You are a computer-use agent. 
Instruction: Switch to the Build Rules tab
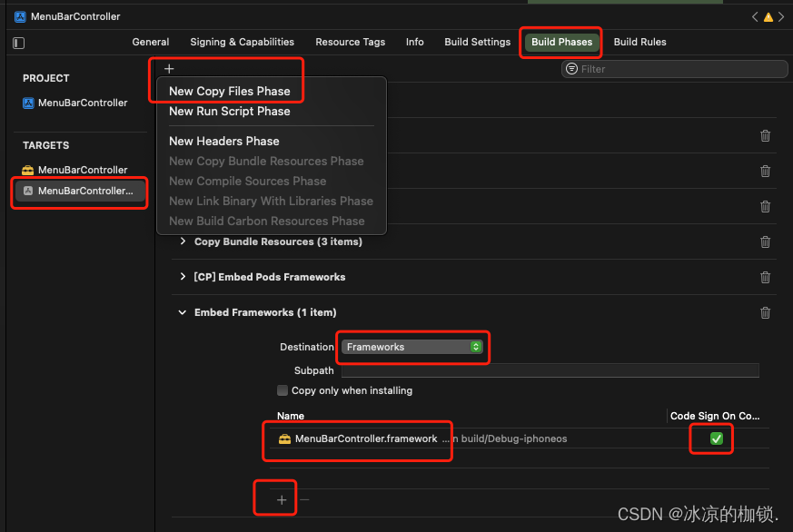click(x=639, y=42)
